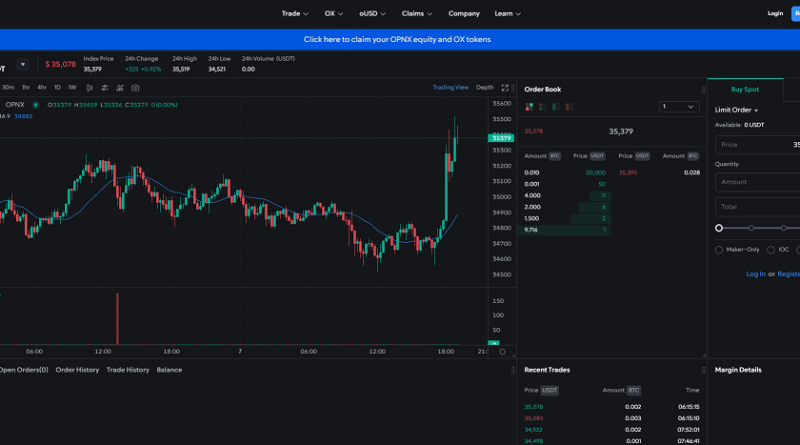Switch to the Open Orders tab
800x445 pixels.
(23, 370)
